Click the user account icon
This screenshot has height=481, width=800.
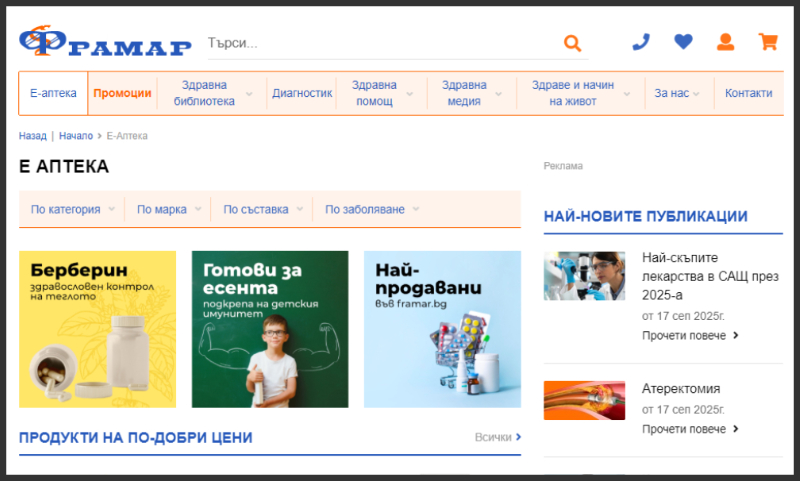point(725,42)
